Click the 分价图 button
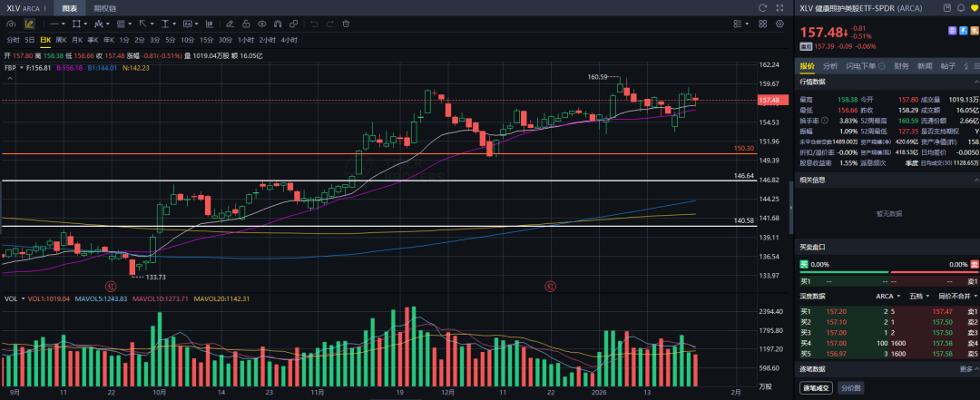The width and height of the screenshot is (980, 400). tap(850, 388)
